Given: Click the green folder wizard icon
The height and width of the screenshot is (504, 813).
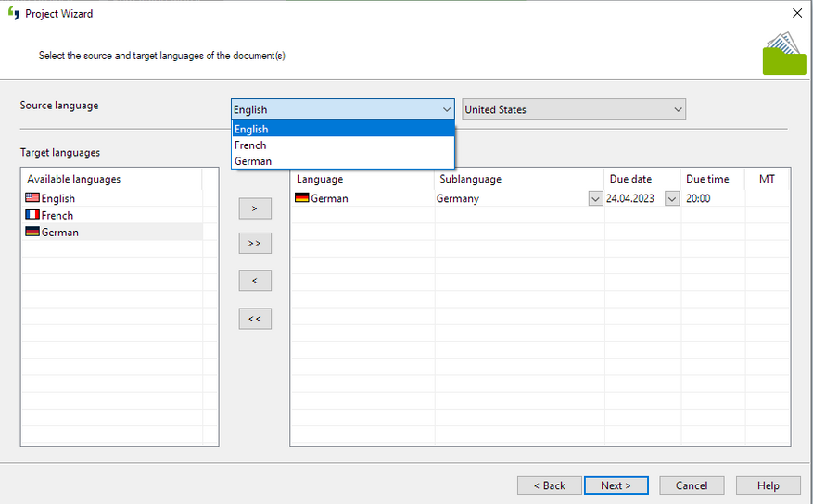Looking at the screenshot, I should coord(784,54).
